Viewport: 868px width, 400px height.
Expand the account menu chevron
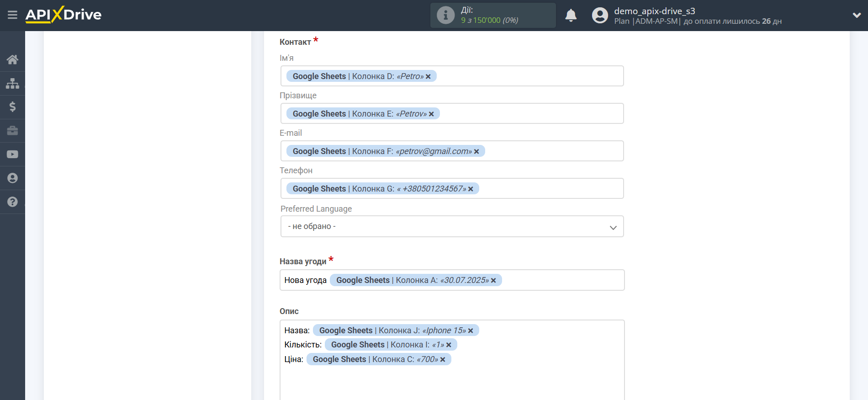[857, 15]
